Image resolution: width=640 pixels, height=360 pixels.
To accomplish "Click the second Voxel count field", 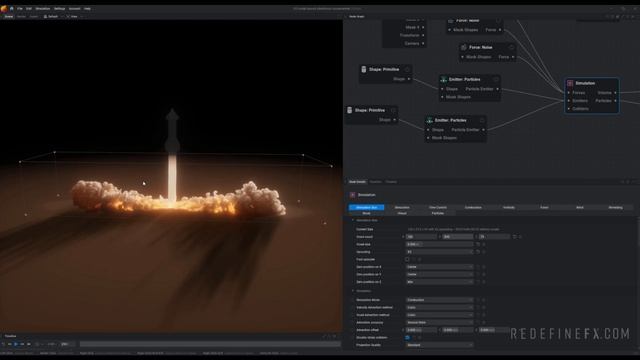I will click(458, 237).
